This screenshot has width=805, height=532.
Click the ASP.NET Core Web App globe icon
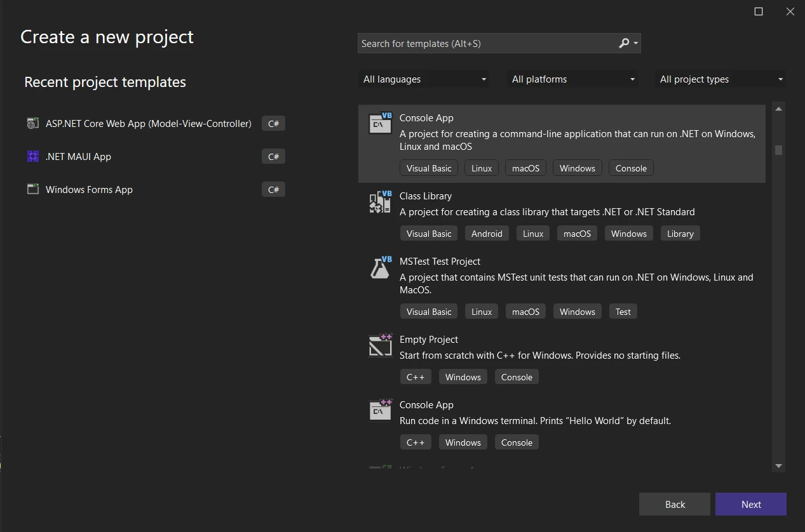coord(33,124)
